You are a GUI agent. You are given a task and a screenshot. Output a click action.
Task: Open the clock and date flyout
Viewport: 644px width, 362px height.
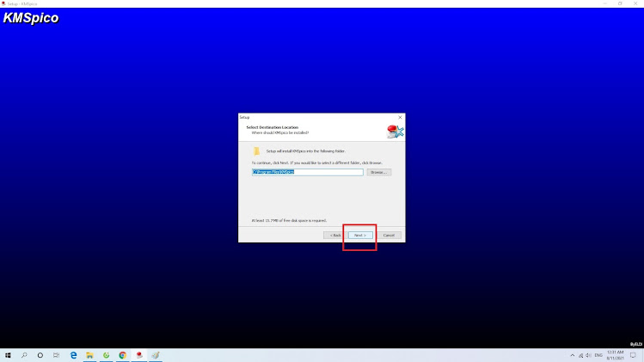pyautogui.click(x=616, y=355)
